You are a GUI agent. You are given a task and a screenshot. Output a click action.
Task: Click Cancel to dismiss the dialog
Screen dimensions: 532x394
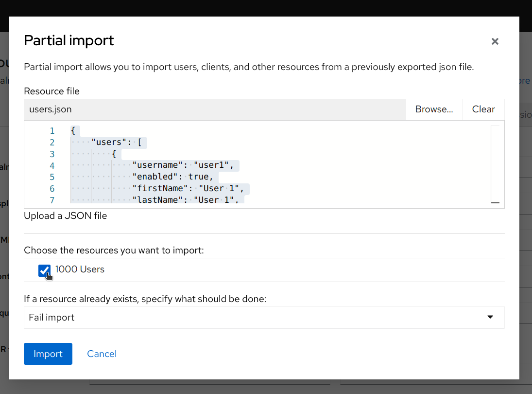click(102, 354)
